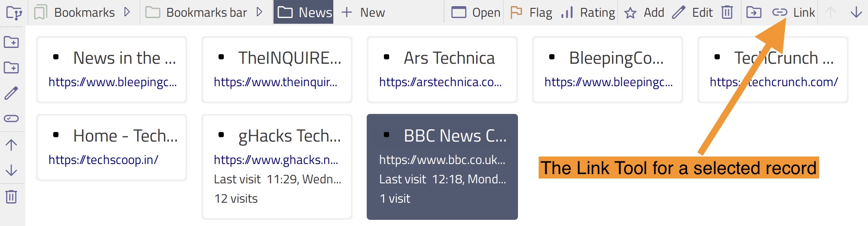Open the Bookmarks root breadcrumb
The image size is (868, 226).
pos(75,12)
